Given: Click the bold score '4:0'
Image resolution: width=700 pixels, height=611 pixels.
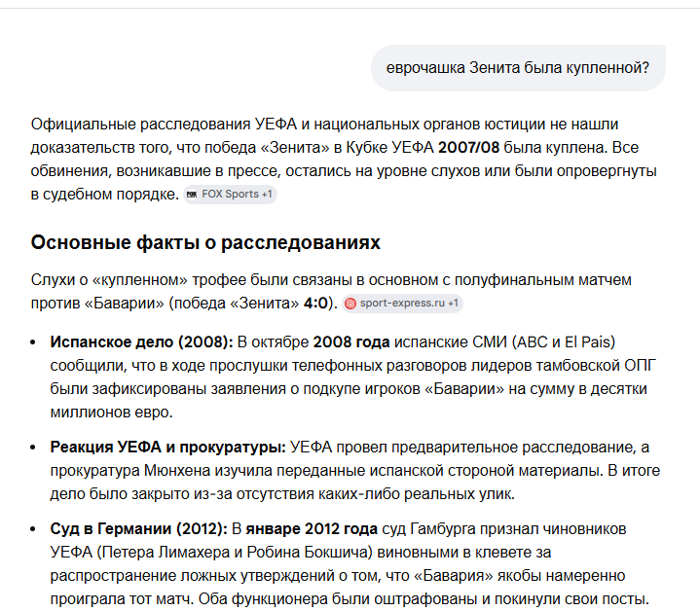Looking at the screenshot, I should pos(315,304).
